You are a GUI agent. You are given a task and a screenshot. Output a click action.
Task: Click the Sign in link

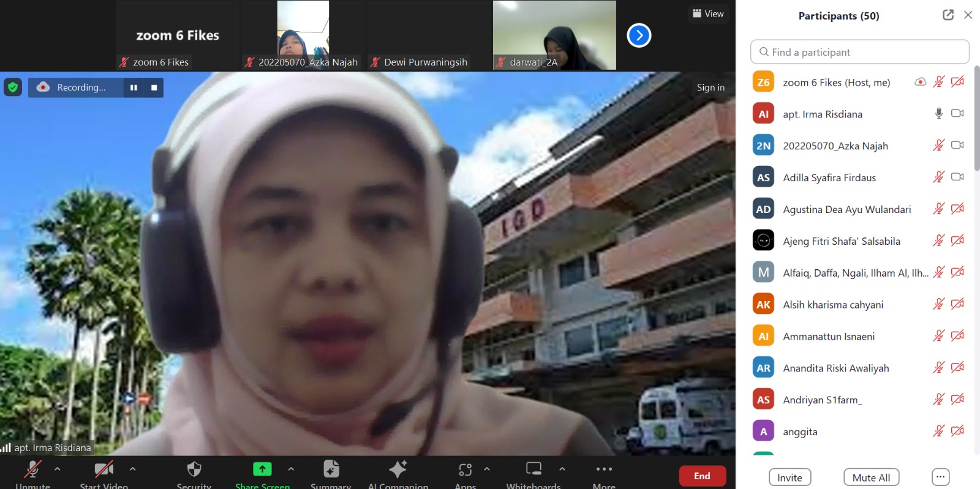click(710, 88)
